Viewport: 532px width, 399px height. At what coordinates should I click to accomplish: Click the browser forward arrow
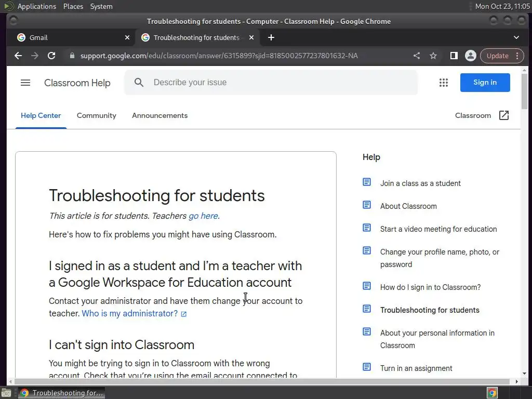pos(35,56)
